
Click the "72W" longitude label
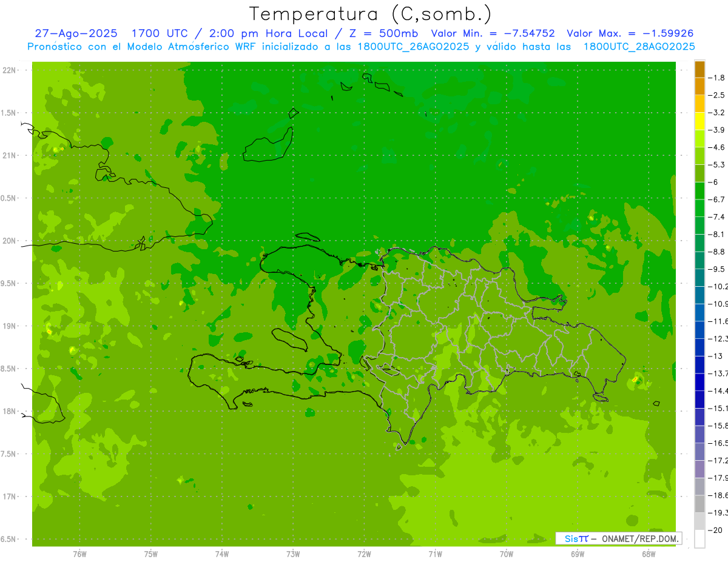click(x=364, y=554)
